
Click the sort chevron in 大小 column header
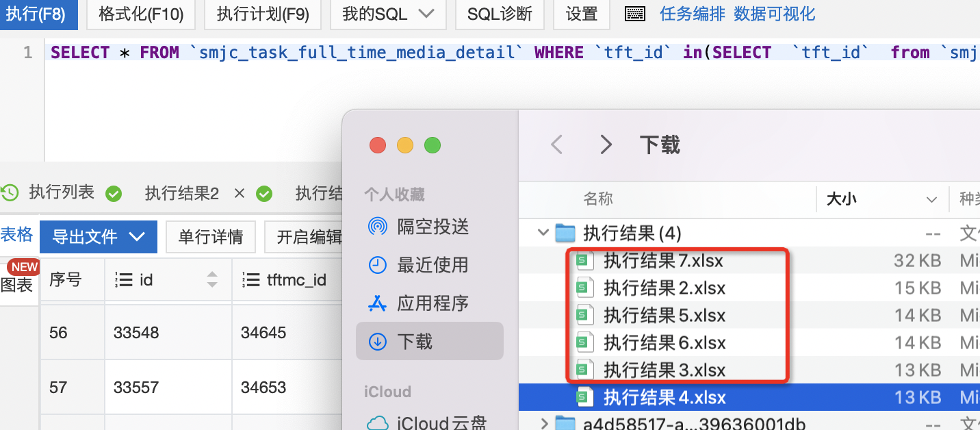[931, 200]
